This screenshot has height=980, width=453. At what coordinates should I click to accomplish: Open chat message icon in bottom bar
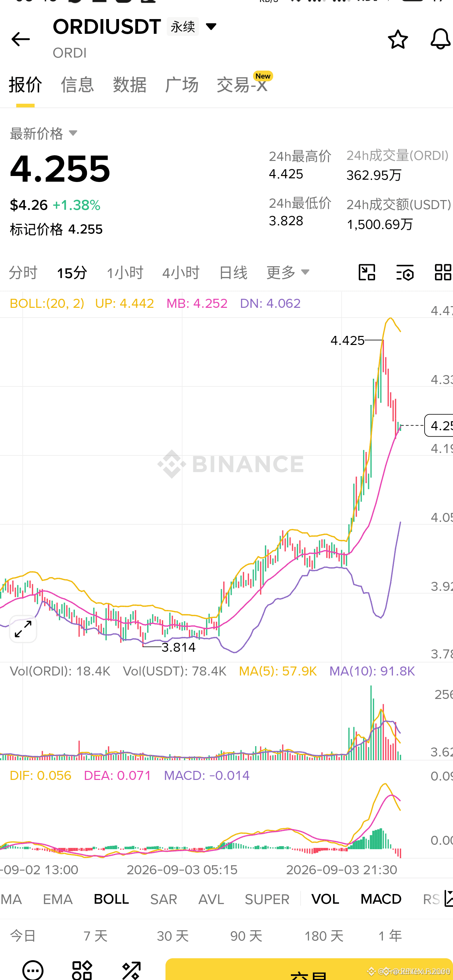tap(33, 970)
